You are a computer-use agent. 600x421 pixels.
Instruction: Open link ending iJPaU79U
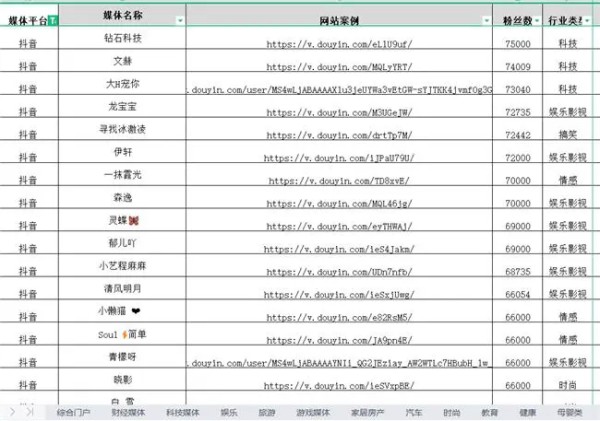339,158
